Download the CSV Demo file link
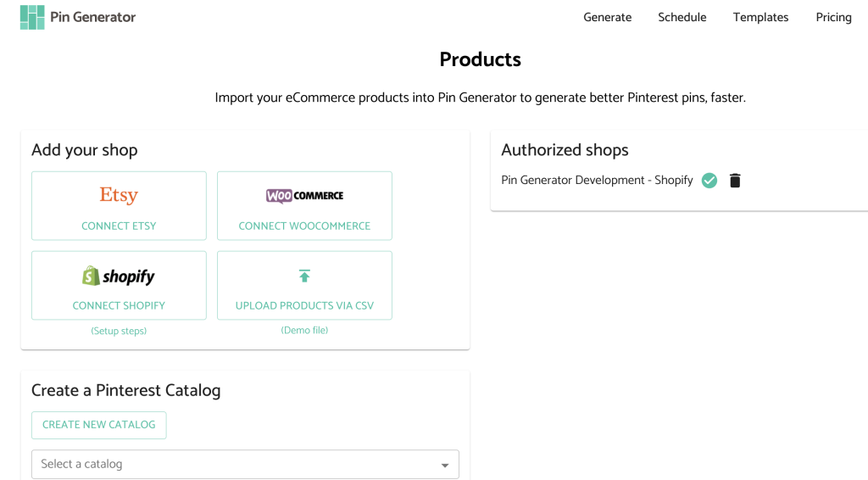 pyautogui.click(x=304, y=330)
